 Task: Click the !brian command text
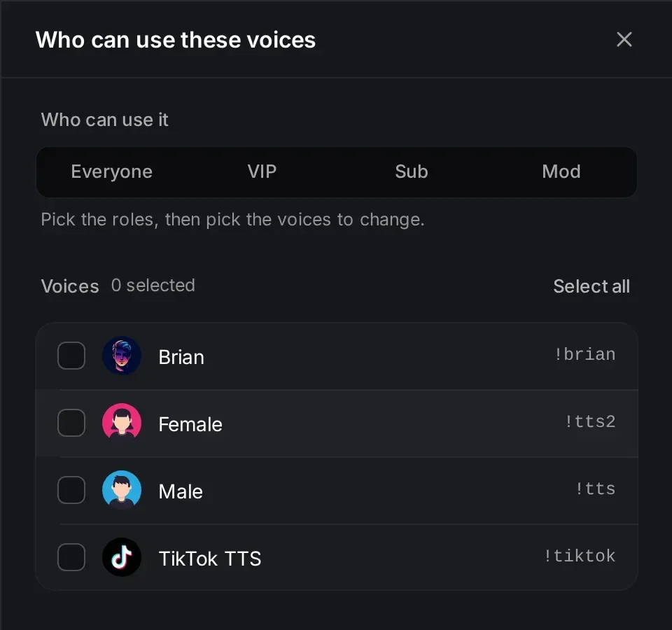point(585,354)
